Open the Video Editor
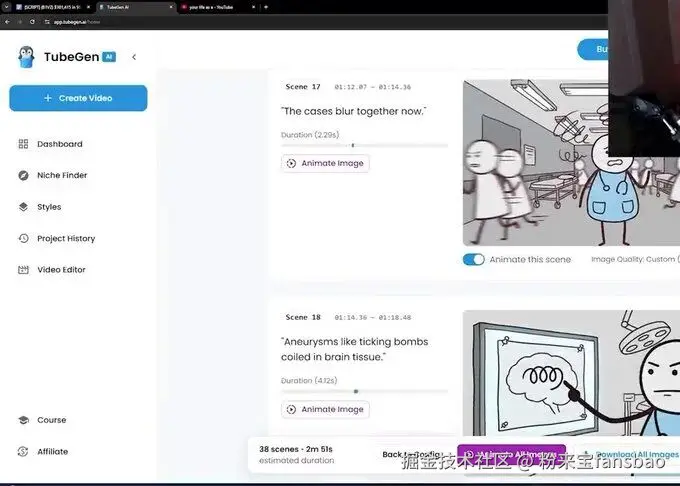 click(x=61, y=270)
